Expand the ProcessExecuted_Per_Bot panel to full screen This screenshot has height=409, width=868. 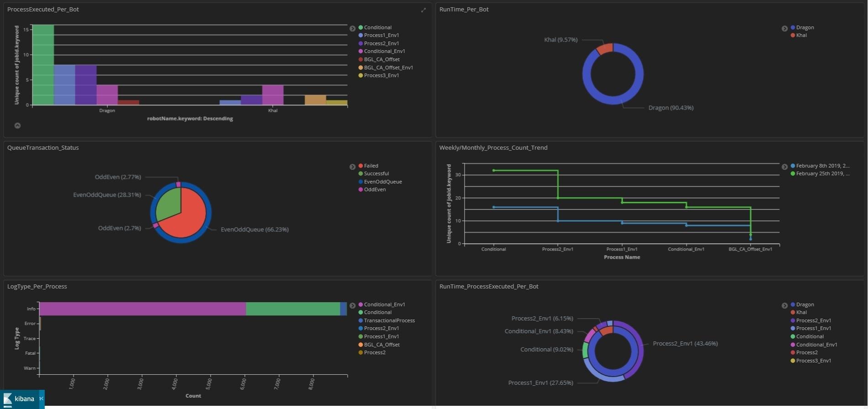423,10
